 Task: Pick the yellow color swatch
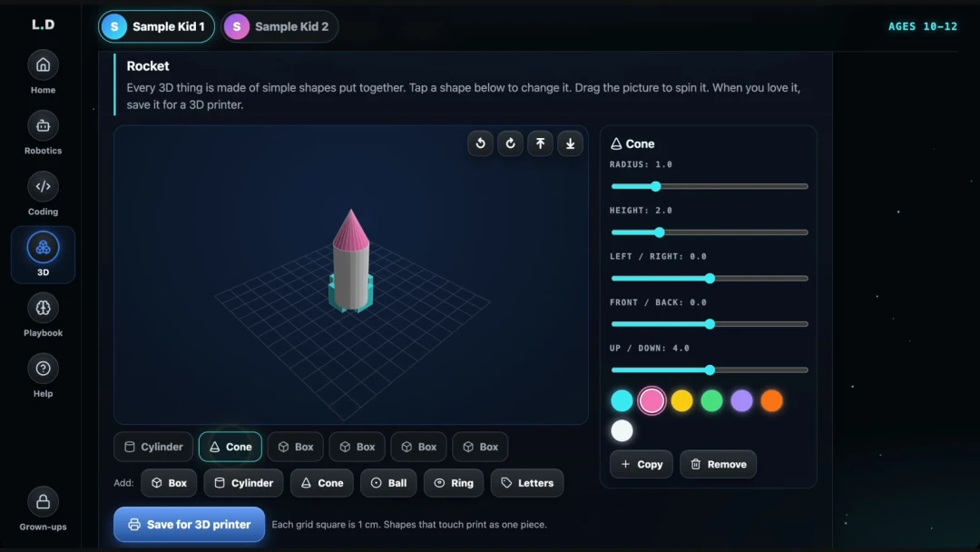click(x=681, y=400)
